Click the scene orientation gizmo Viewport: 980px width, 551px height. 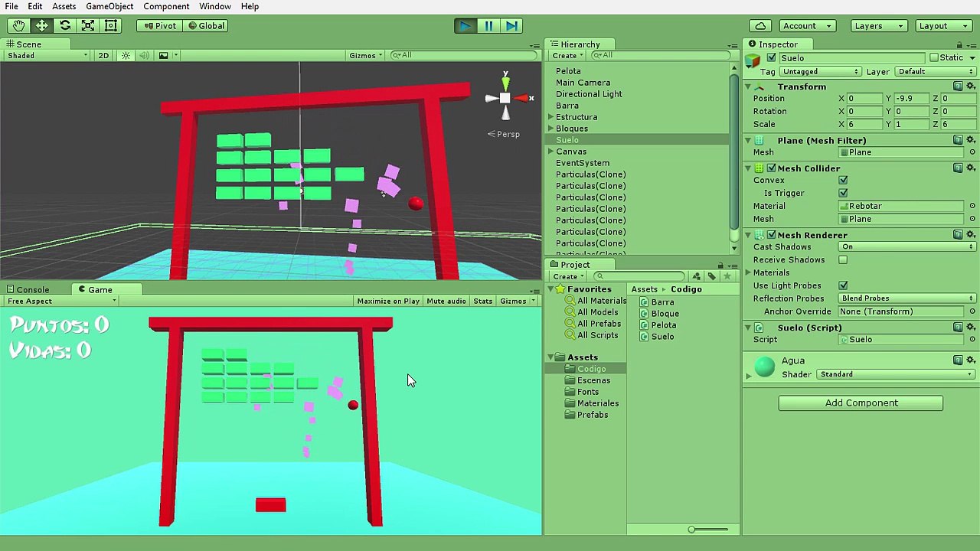point(505,98)
